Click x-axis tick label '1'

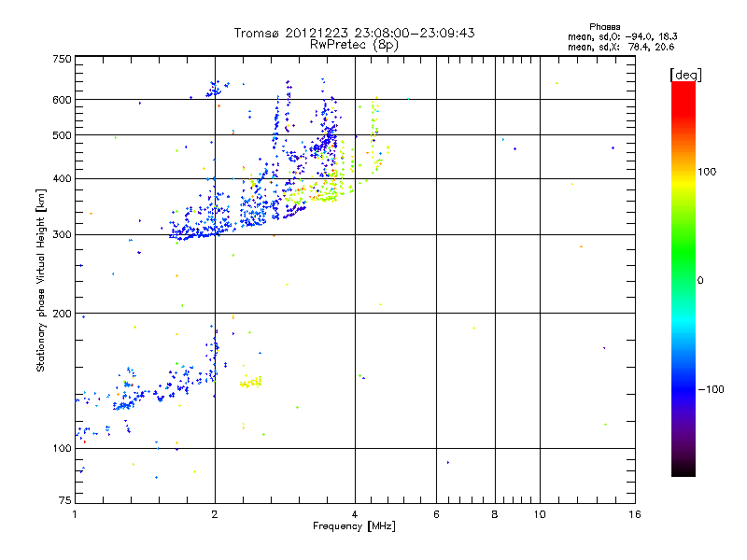click(75, 514)
